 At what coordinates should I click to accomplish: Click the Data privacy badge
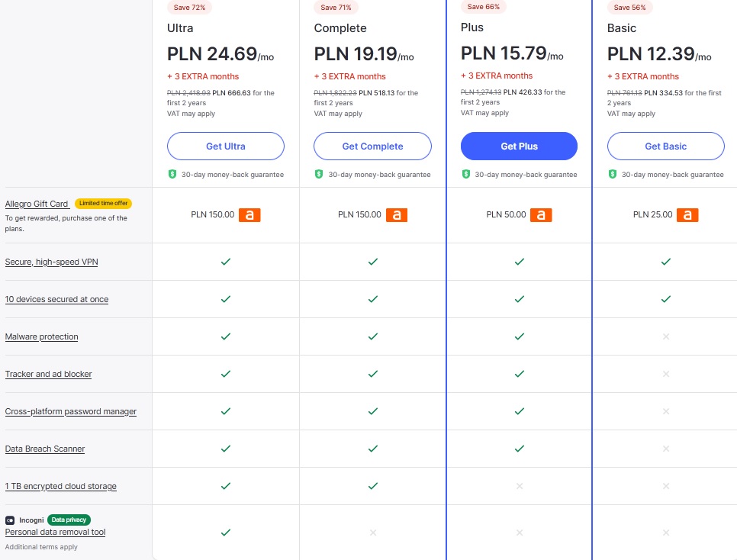(x=69, y=520)
